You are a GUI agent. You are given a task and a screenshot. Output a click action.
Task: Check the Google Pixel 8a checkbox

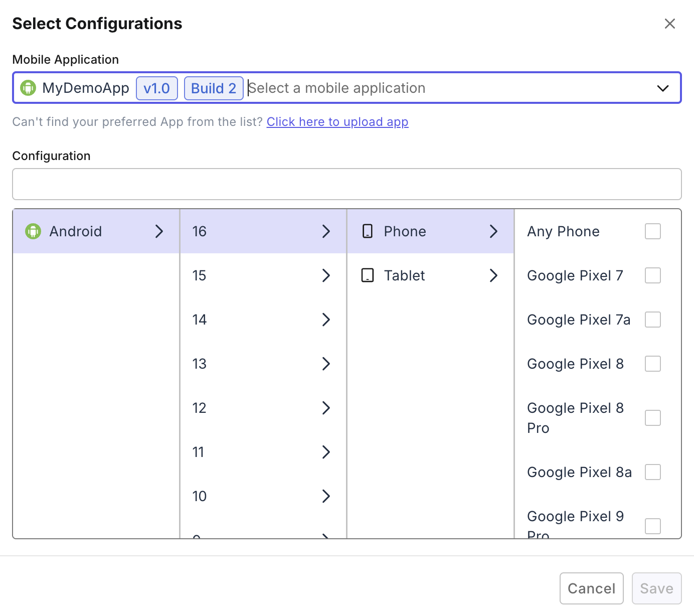click(653, 472)
